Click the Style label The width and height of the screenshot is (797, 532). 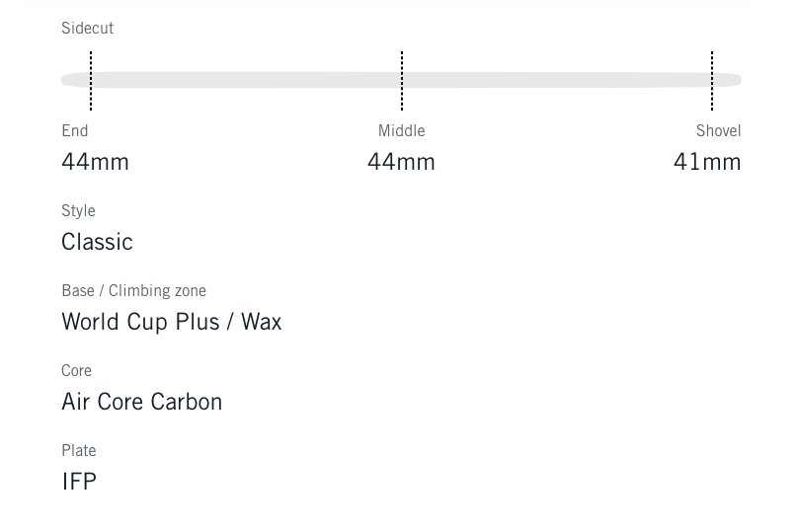pos(78,211)
